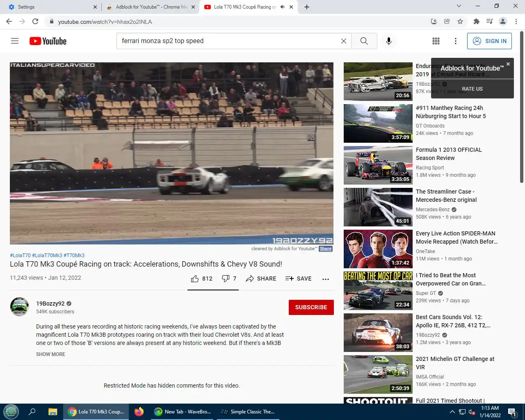Share this page icon in address bar
Image resolution: width=525 pixels, height=420 pixels.
(x=447, y=21)
